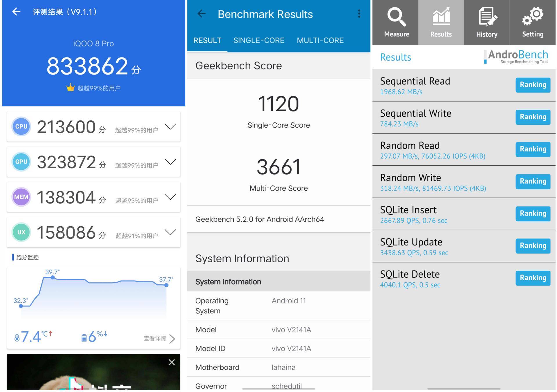Open History tab in AndroBench
557x392 pixels.
point(487,22)
